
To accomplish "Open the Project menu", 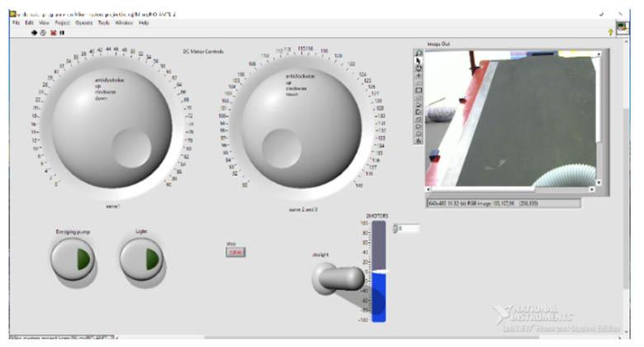I will tap(62, 22).
